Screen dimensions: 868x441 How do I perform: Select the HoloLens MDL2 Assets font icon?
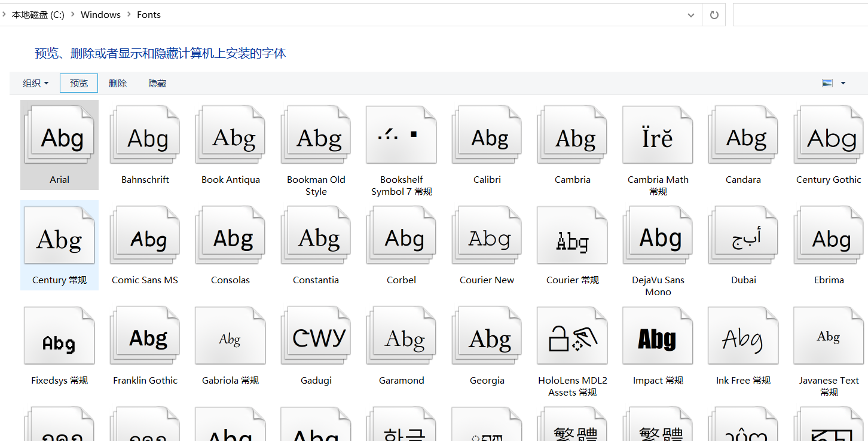(572, 336)
